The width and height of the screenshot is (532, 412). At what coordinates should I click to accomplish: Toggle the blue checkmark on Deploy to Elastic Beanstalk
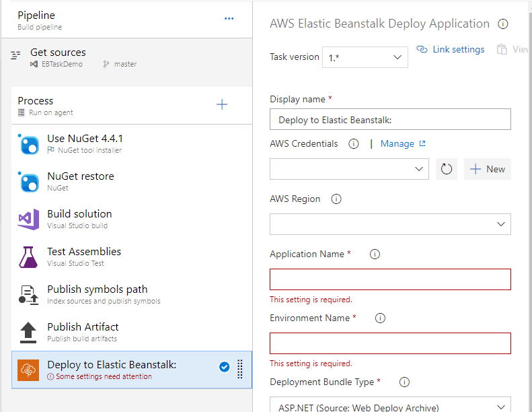tap(224, 367)
